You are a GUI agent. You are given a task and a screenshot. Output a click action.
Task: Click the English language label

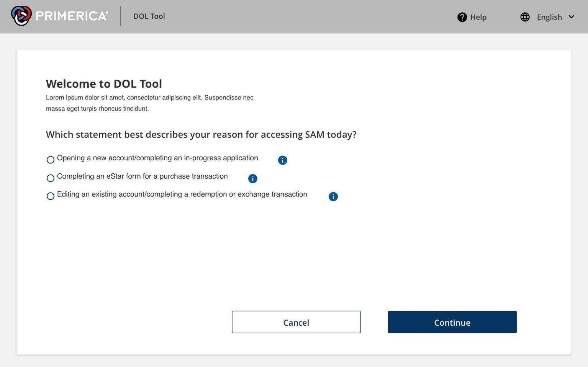[549, 17]
